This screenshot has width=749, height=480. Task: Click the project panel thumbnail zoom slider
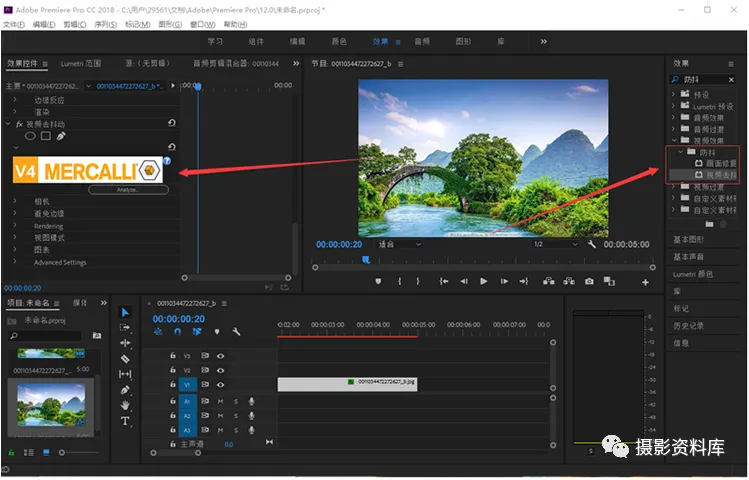(x=62, y=453)
